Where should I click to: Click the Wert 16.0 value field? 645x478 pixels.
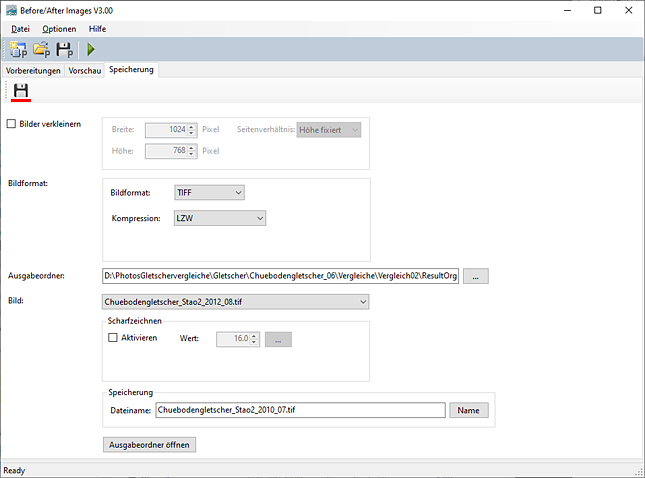click(x=233, y=339)
